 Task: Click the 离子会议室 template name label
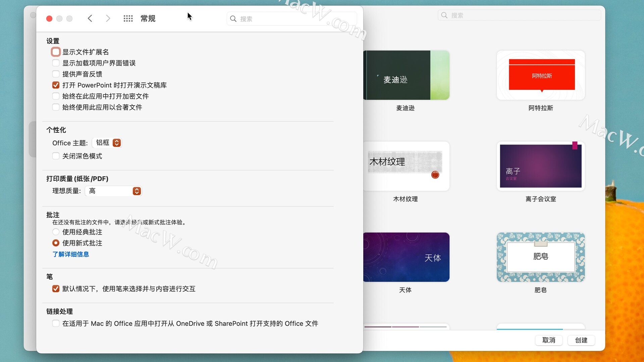(x=541, y=199)
